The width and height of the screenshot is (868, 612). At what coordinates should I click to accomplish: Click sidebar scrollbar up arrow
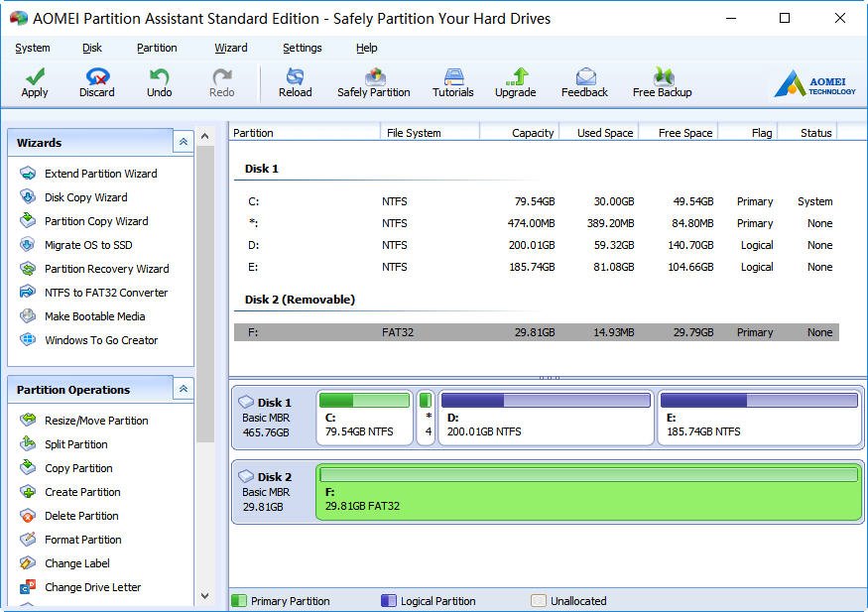(204, 136)
